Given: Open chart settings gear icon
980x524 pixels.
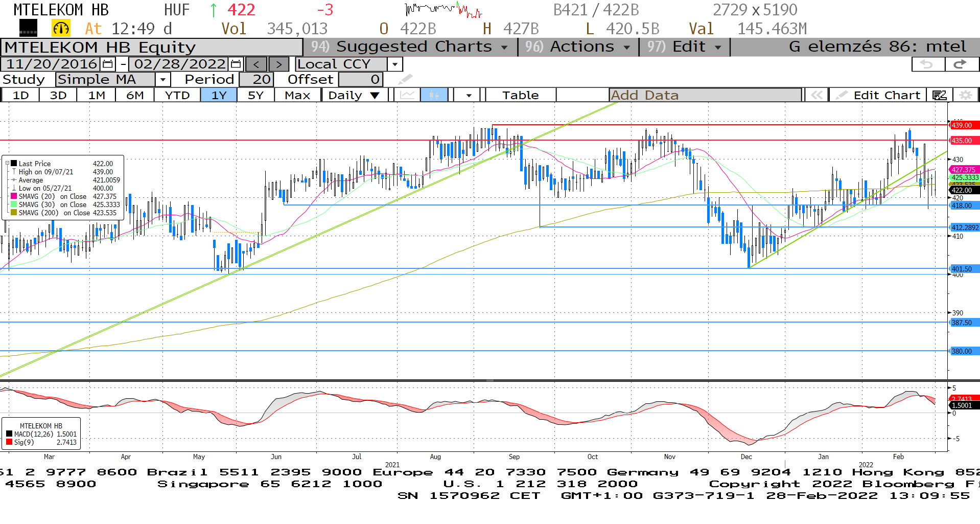Looking at the screenshot, I should click(965, 95).
